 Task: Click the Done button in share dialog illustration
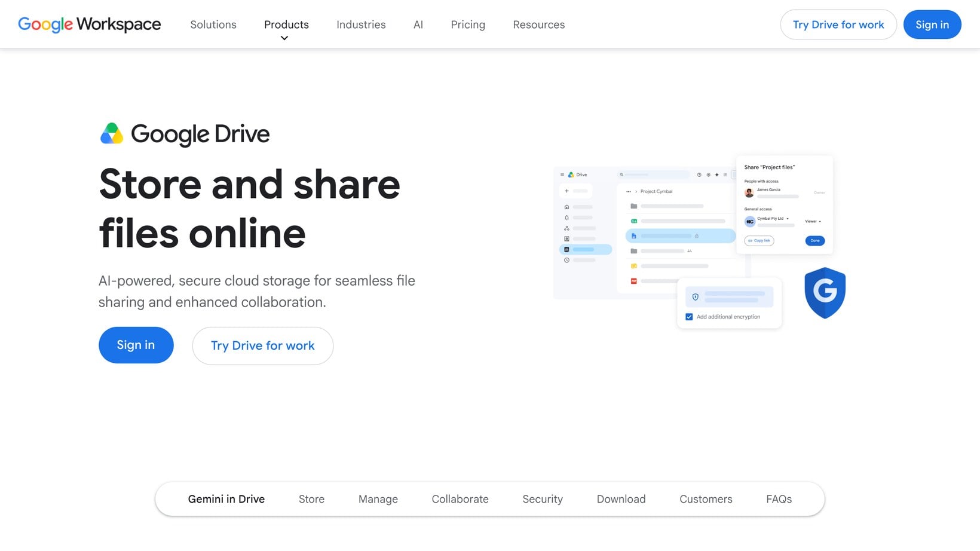coord(815,241)
